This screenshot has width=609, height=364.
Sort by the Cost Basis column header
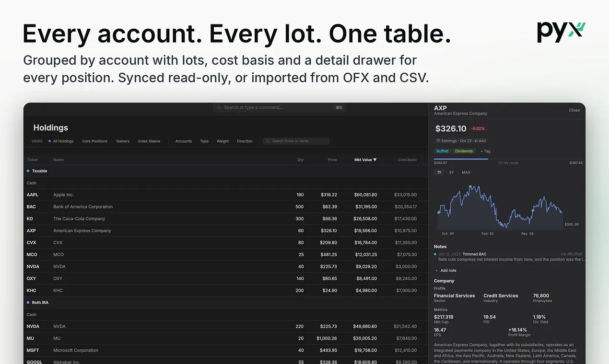coord(407,159)
